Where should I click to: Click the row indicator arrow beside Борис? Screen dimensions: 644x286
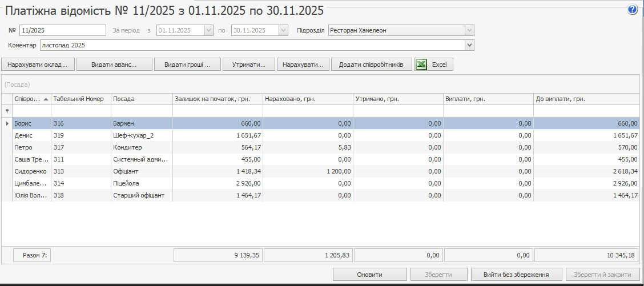coord(7,123)
